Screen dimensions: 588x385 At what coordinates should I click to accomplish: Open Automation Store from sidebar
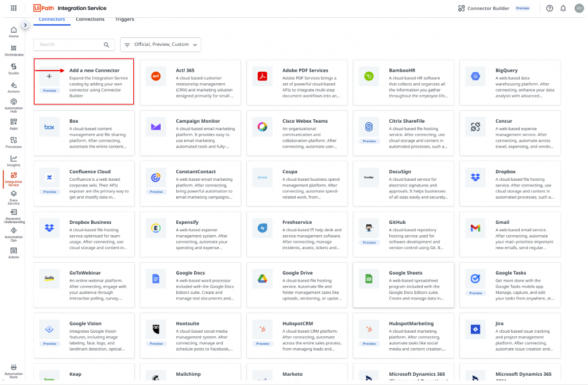pyautogui.click(x=14, y=371)
